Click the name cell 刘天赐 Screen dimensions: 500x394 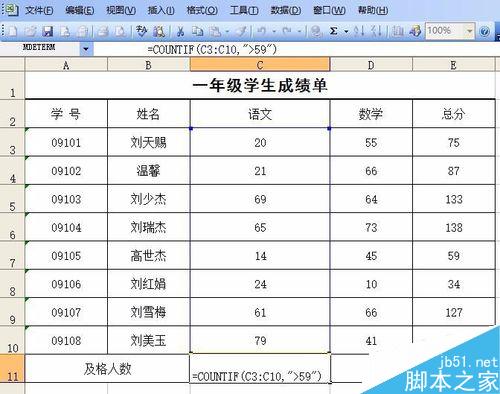click(x=149, y=142)
